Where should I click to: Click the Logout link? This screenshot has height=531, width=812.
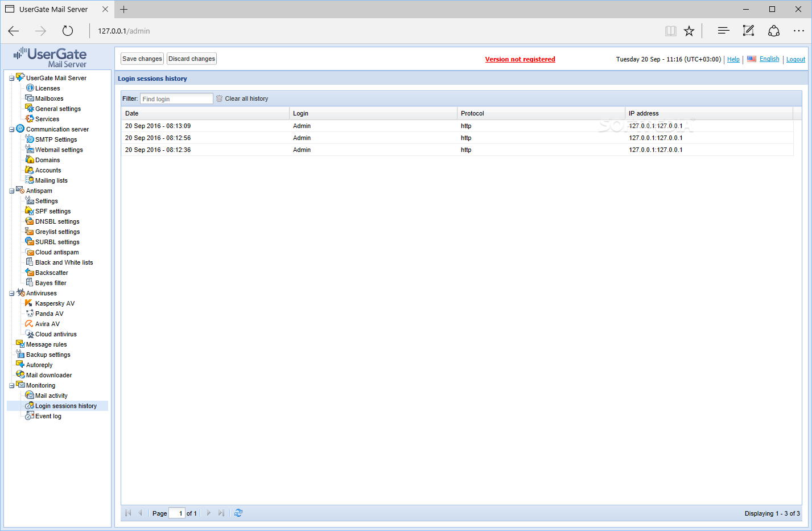(x=795, y=59)
